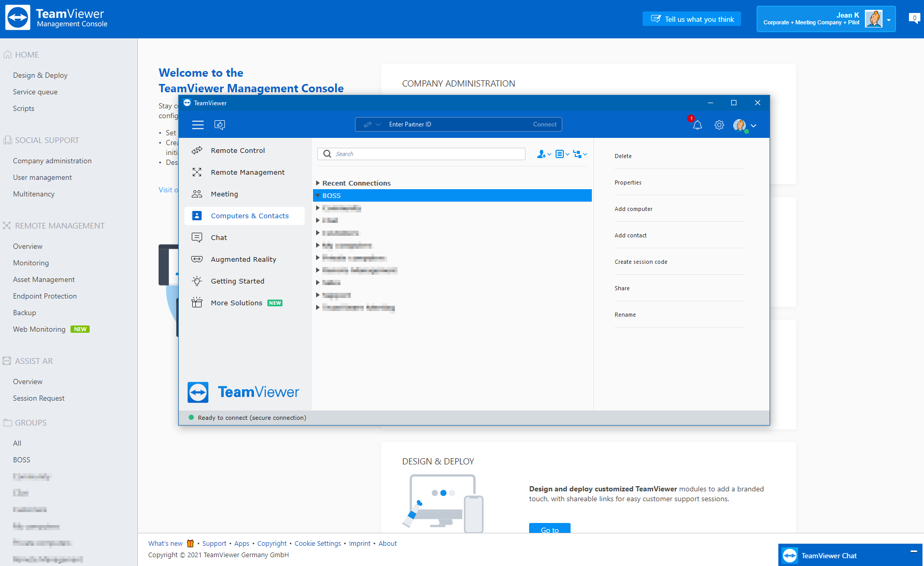Image resolution: width=924 pixels, height=566 pixels.
Task: Open the profile account dropdown chevron
Action: pos(754,125)
